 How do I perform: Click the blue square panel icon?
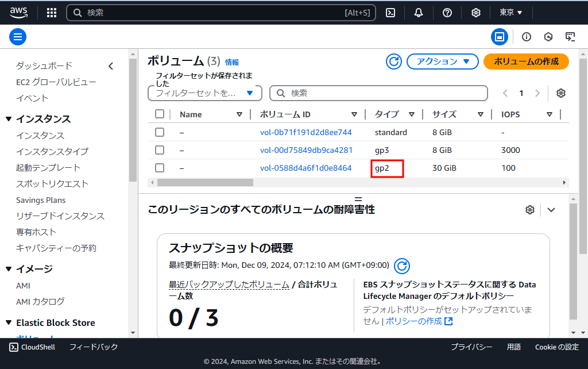coord(500,37)
